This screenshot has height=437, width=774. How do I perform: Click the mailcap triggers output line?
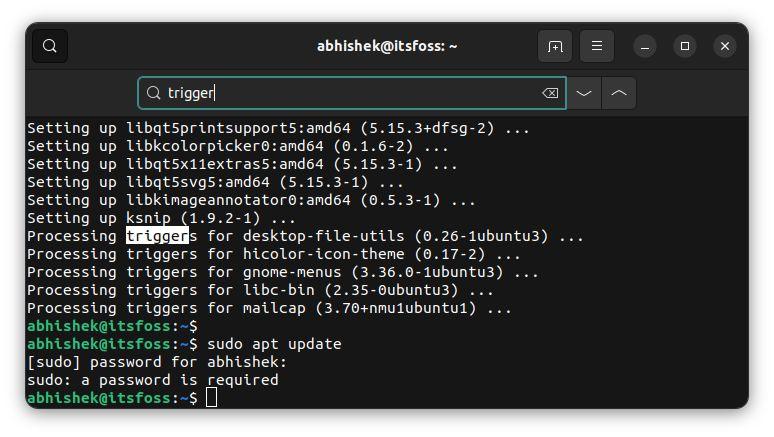(270, 308)
